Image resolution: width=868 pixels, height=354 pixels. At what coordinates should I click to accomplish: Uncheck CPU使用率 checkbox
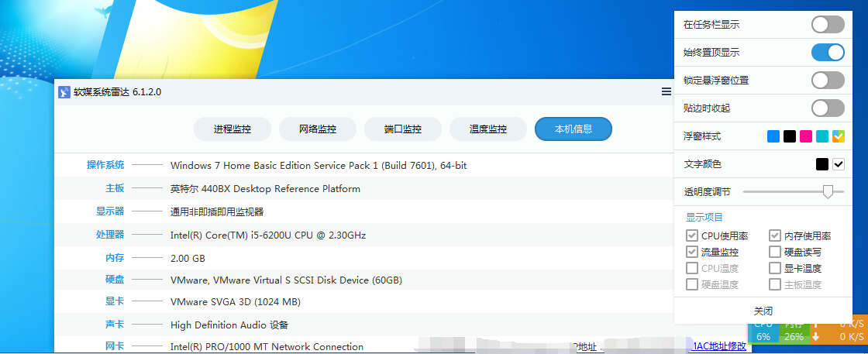pyautogui.click(x=692, y=235)
